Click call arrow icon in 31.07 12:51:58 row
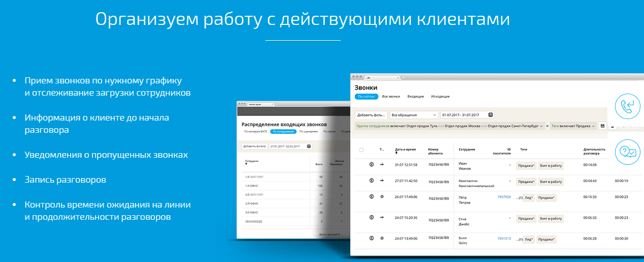 click(x=382, y=165)
